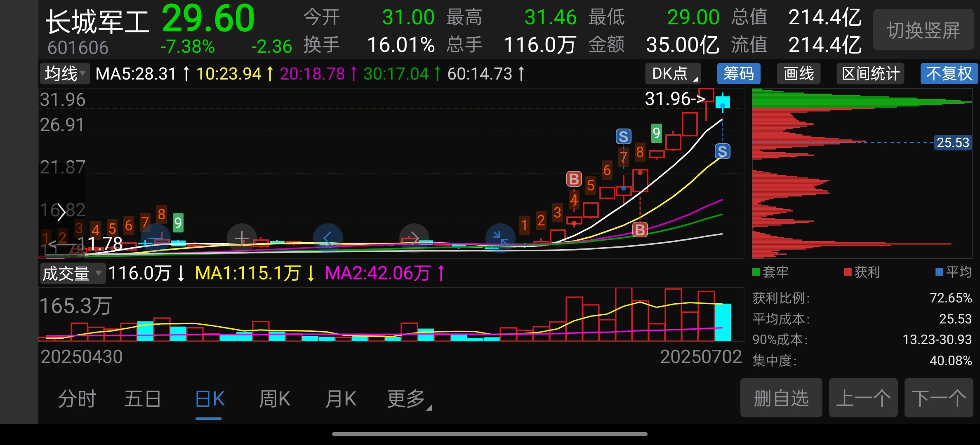980x445 pixels.
Task: Select the 日K tab
Action: coord(210,399)
